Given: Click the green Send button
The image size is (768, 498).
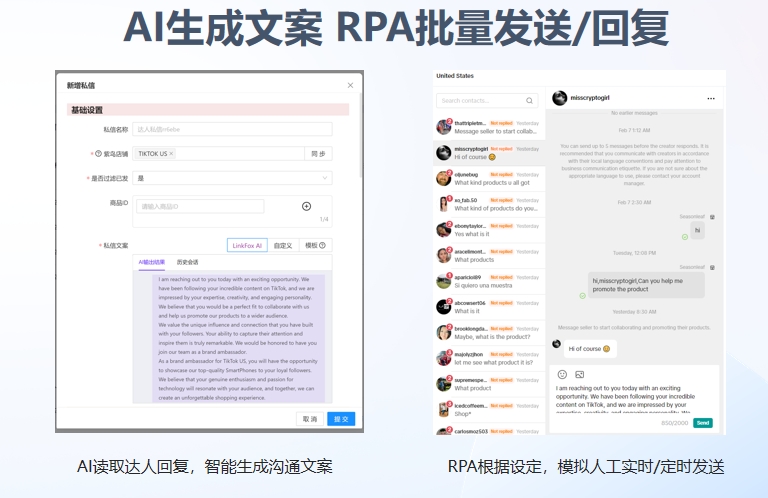Looking at the screenshot, I should pyautogui.click(x=703, y=423).
